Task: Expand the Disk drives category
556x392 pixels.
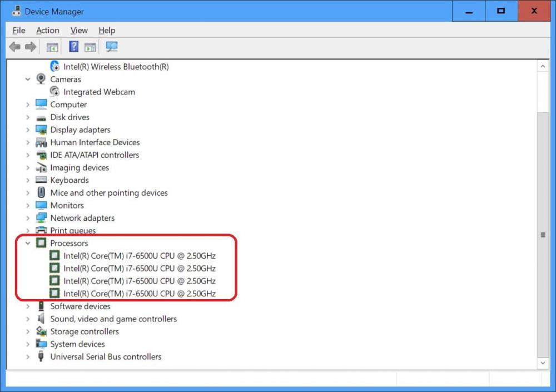Action: pos(28,117)
